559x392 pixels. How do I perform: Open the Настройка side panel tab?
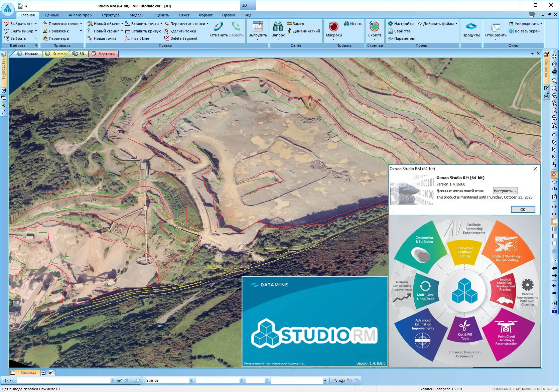pos(4,69)
